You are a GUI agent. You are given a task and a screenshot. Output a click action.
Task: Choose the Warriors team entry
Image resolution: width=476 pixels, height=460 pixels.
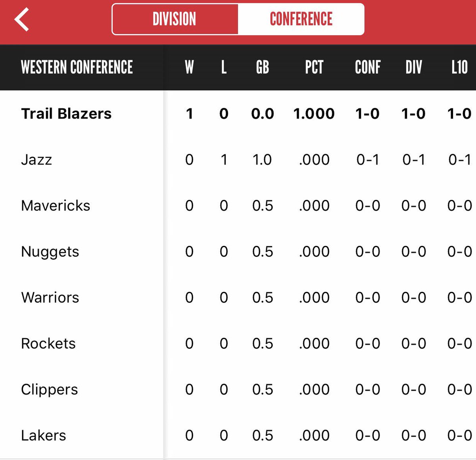[50, 298]
